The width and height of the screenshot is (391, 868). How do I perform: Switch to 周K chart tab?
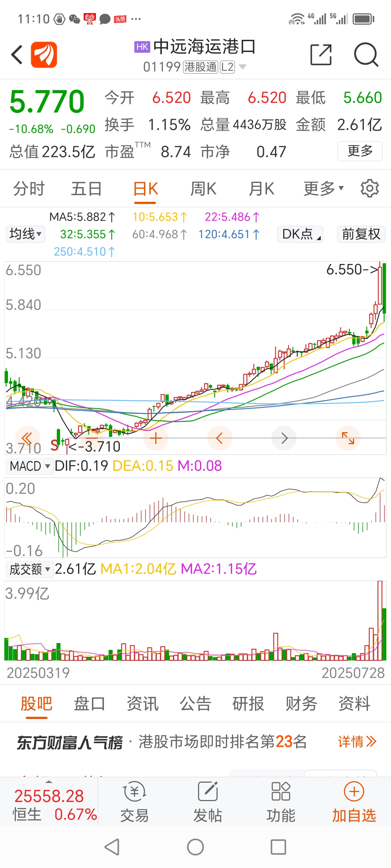[203, 188]
